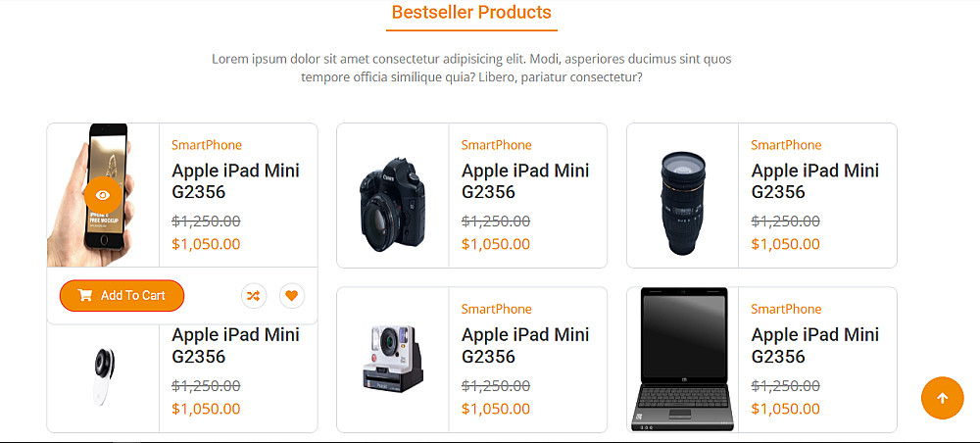
Task: Open the hand holding phone product image
Action: (x=90, y=195)
